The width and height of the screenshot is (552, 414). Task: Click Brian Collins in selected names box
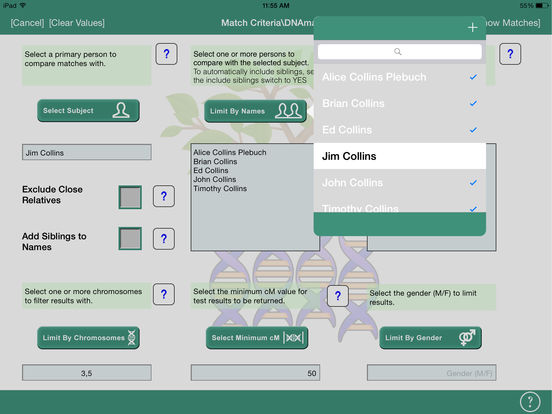(215, 162)
